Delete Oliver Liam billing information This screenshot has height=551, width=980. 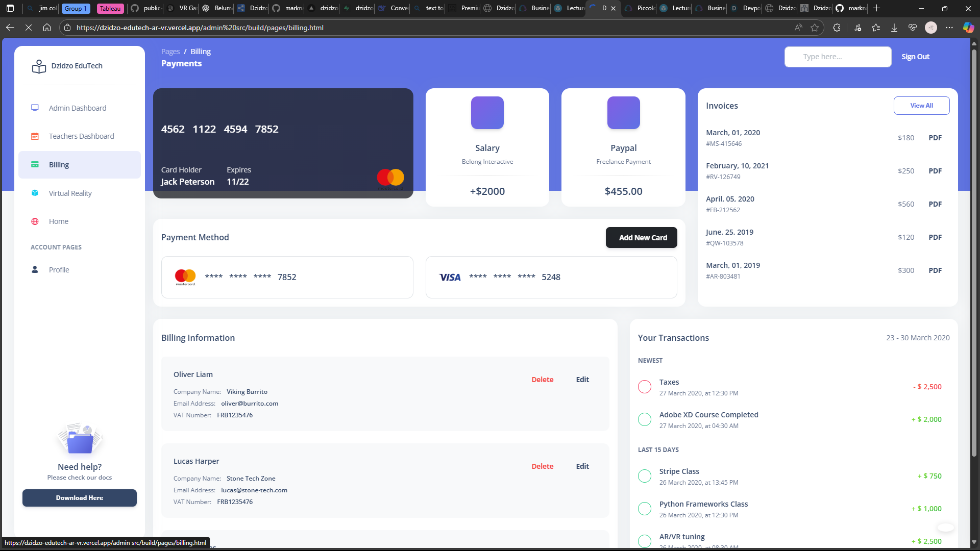coord(542,380)
